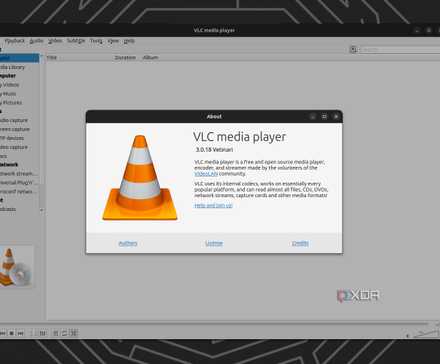Maximize the VLC media player window
This screenshot has height=364, width=440.
coord(429,30)
